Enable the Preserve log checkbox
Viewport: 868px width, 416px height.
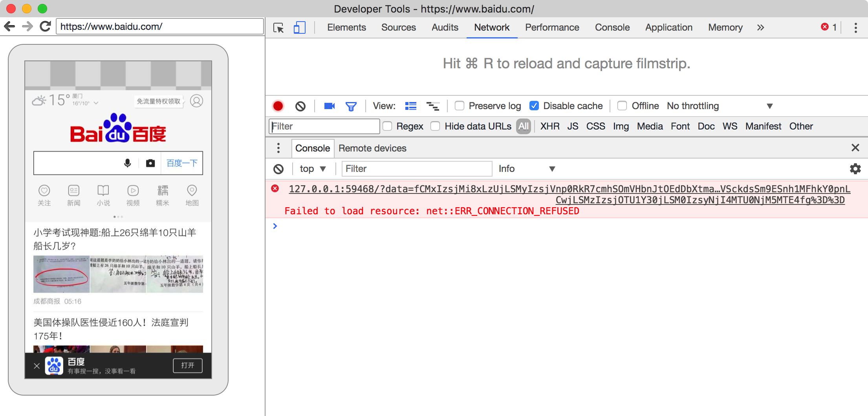click(459, 106)
